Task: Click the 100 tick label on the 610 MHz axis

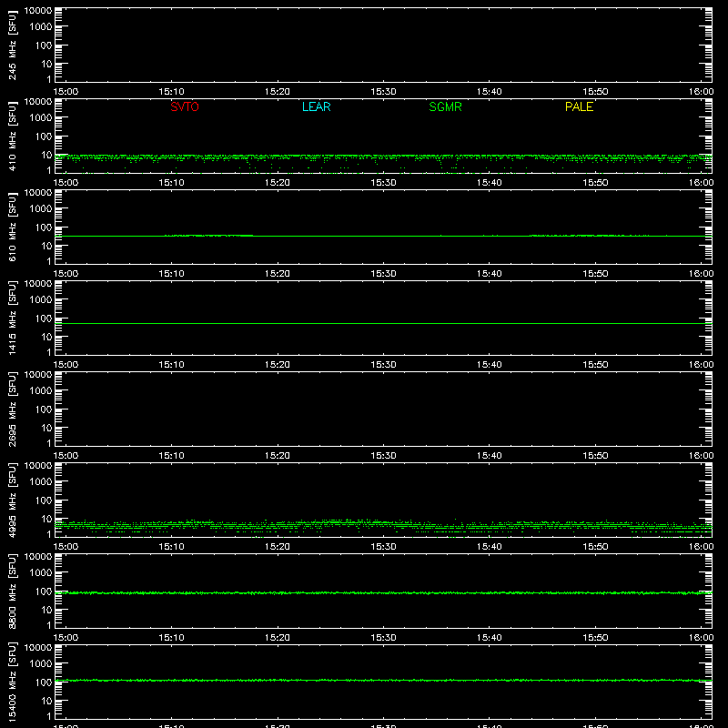Action: (x=44, y=227)
